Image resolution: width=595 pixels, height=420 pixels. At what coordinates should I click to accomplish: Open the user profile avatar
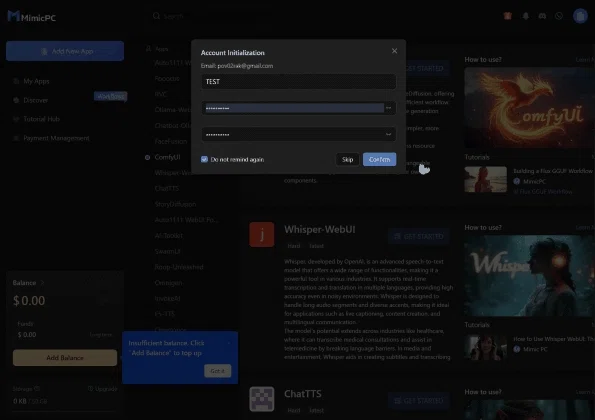click(x=580, y=16)
